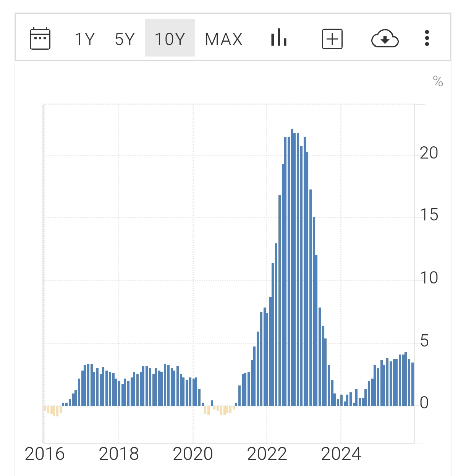This screenshot has width=466, height=476.
Task: Click the 2018 x-axis label
Action: pyautogui.click(x=119, y=454)
